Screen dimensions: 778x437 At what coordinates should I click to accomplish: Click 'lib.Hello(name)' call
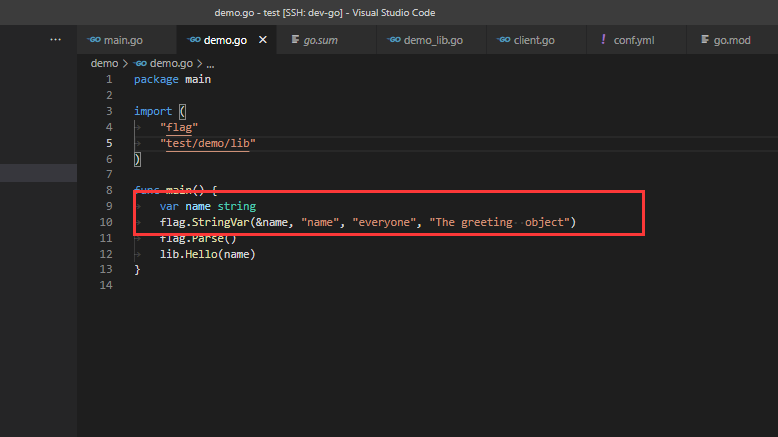[207, 254]
